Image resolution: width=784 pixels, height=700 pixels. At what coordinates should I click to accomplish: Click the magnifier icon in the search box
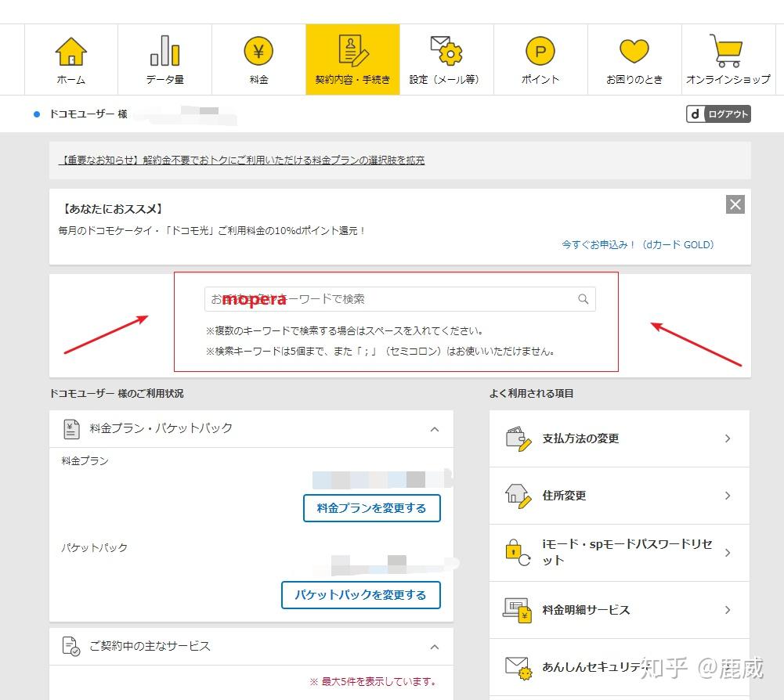click(x=583, y=299)
